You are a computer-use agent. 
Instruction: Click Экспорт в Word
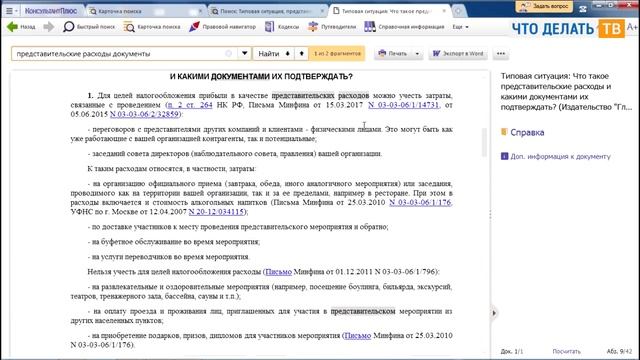[458, 53]
